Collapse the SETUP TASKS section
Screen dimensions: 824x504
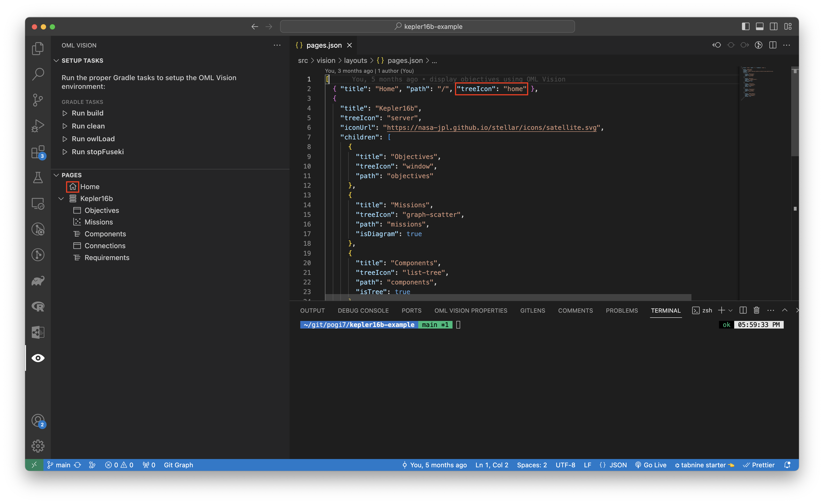click(56, 60)
